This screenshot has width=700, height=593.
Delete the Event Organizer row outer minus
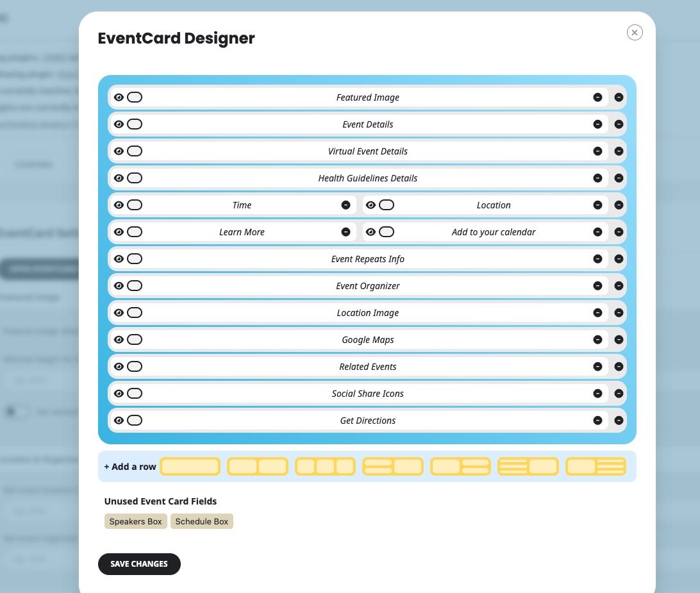619,286
